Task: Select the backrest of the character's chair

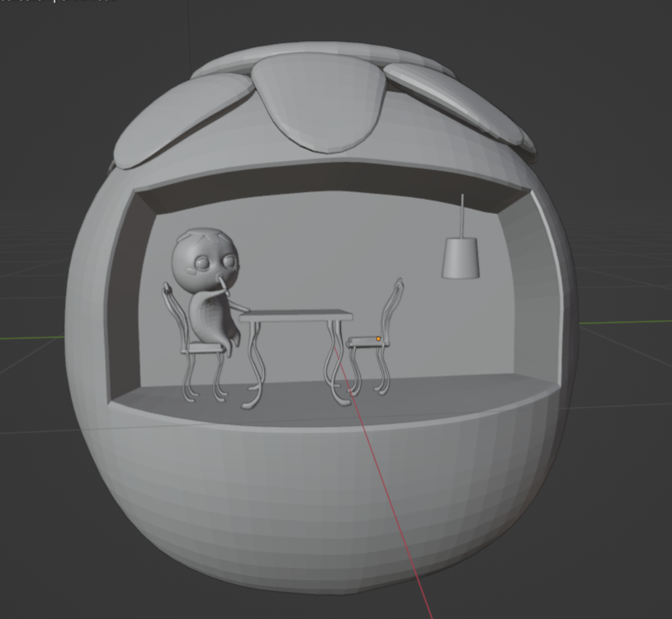Action: [x=174, y=309]
